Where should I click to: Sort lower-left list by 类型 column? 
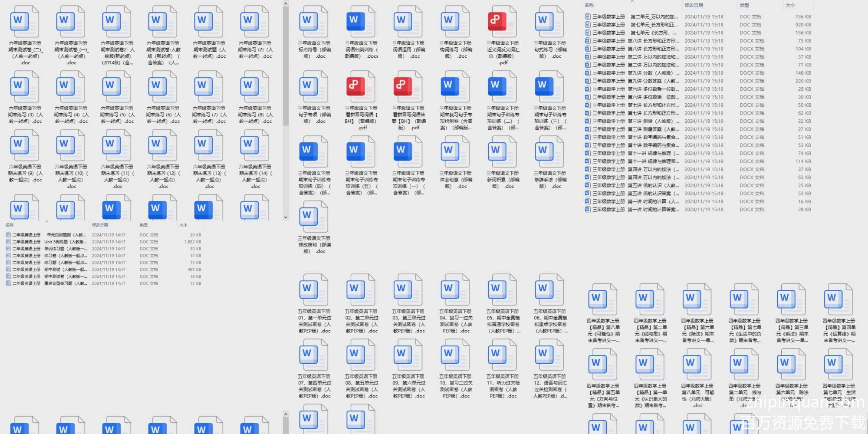click(144, 225)
